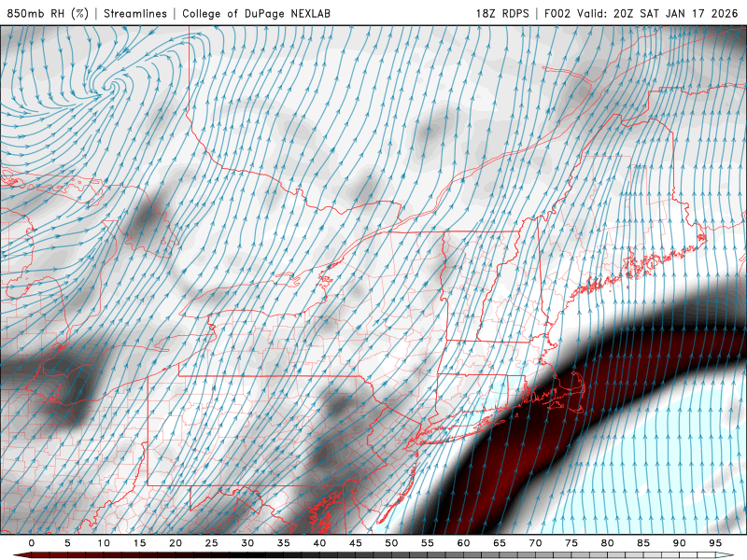This screenshot has width=747, height=560.
Task: Click the colorbar label "0"
Action: pos(32,543)
